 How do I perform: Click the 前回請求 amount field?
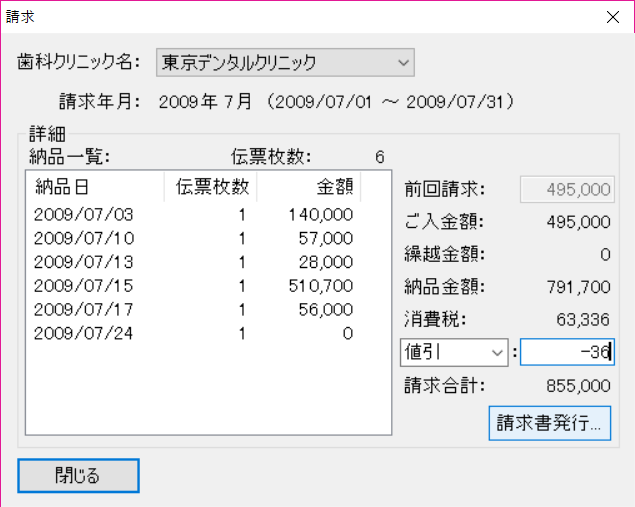pyautogui.click(x=565, y=189)
